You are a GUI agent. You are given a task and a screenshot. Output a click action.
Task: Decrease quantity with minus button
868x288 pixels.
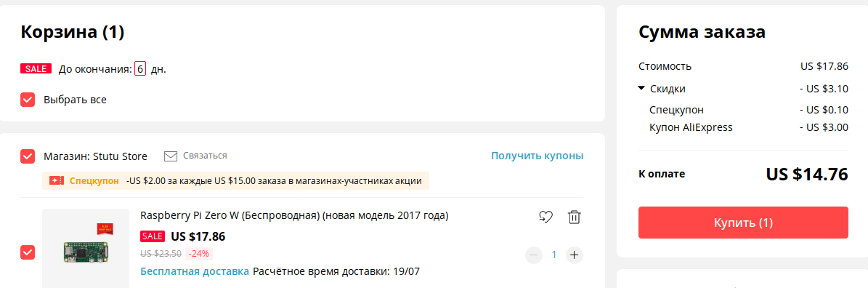click(534, 255)
